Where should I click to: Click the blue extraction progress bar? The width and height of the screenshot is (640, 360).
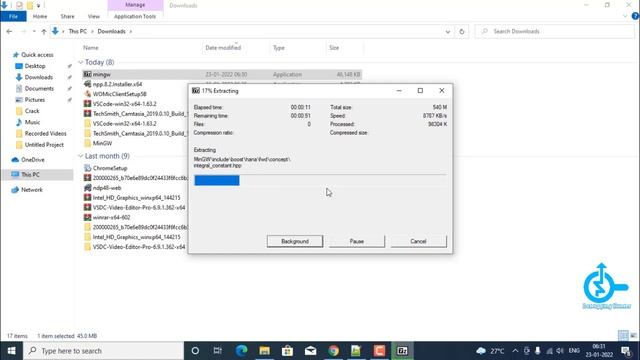click(x=217, y=180)
